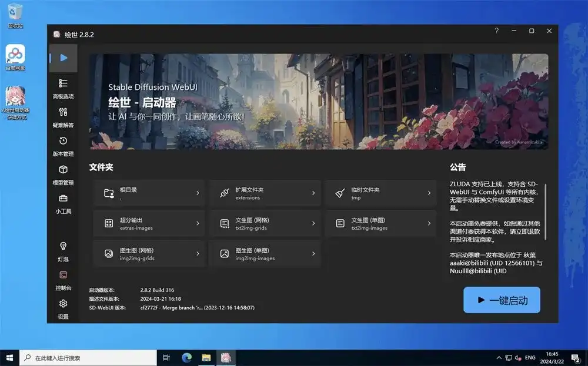Image resolution: width=588 pixels, height=366 pixels.
Task: Click the 灯泡 sidebar icon
Action: [x=63, y=251]
